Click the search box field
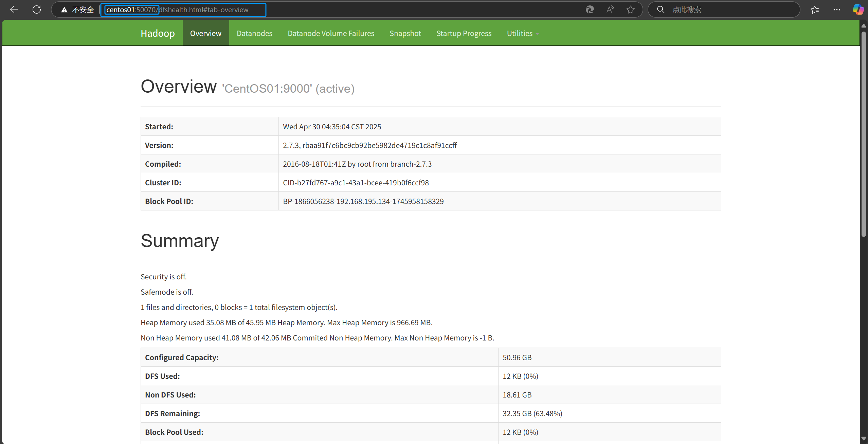The height and width of the screenshot is (444, 868). click(730, 10)
